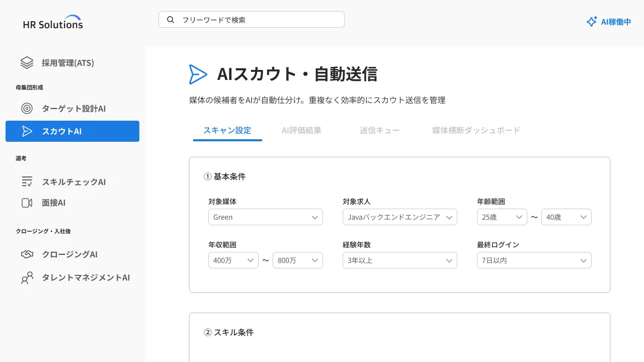This screenshot has width=644, height=362.
Task: Click the search magnifier icon
Action: point(171,20)
